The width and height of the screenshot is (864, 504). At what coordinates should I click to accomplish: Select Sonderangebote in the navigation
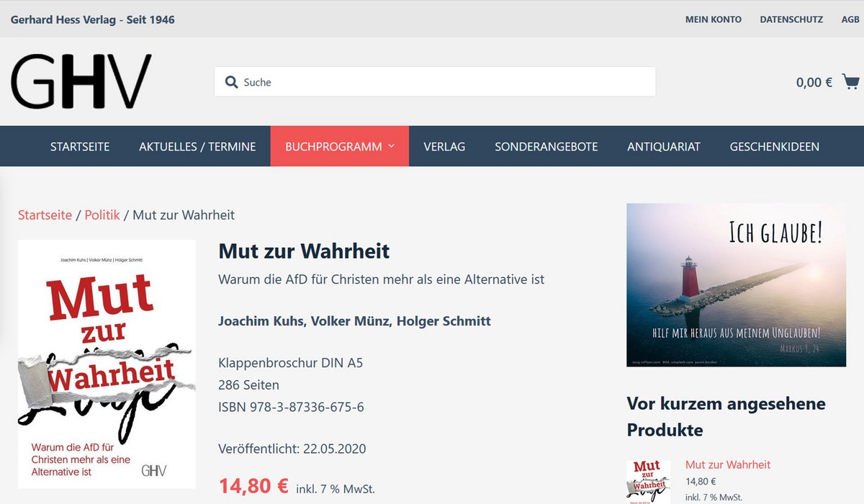coord(546,146)
